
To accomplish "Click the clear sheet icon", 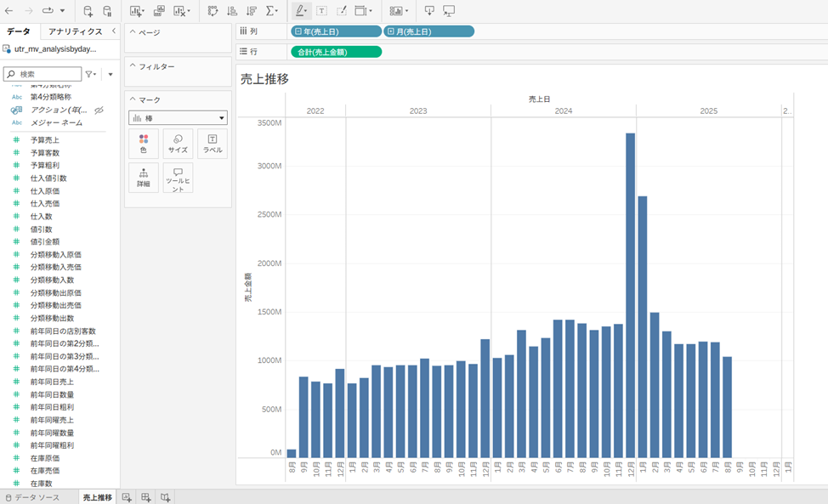I will (179, 10).
